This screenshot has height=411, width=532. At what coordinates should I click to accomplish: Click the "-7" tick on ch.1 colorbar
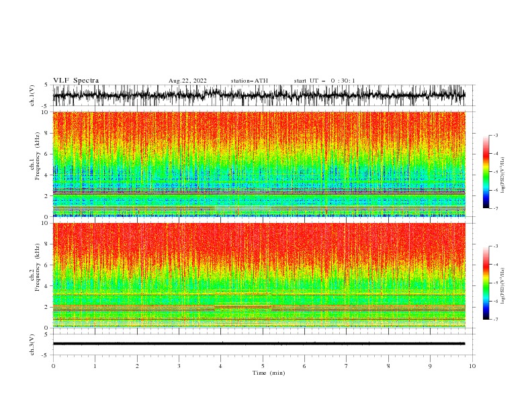pos(495,208)
